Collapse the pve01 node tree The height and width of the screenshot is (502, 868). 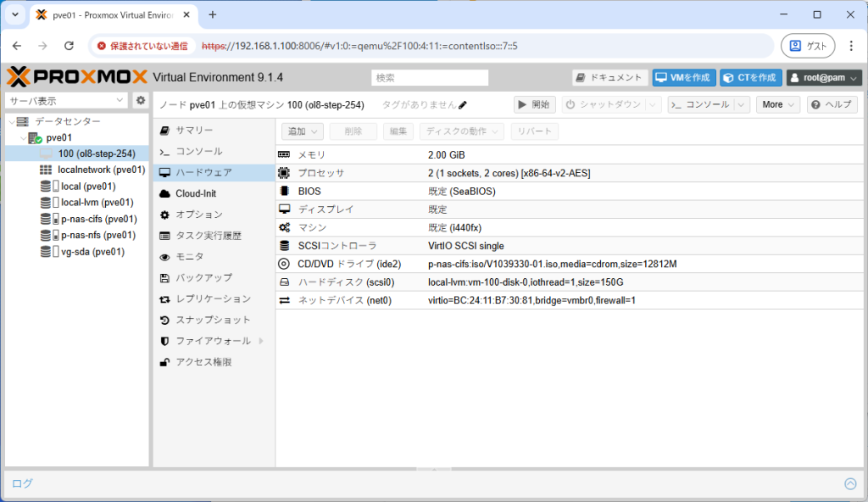tap(23, 137)
